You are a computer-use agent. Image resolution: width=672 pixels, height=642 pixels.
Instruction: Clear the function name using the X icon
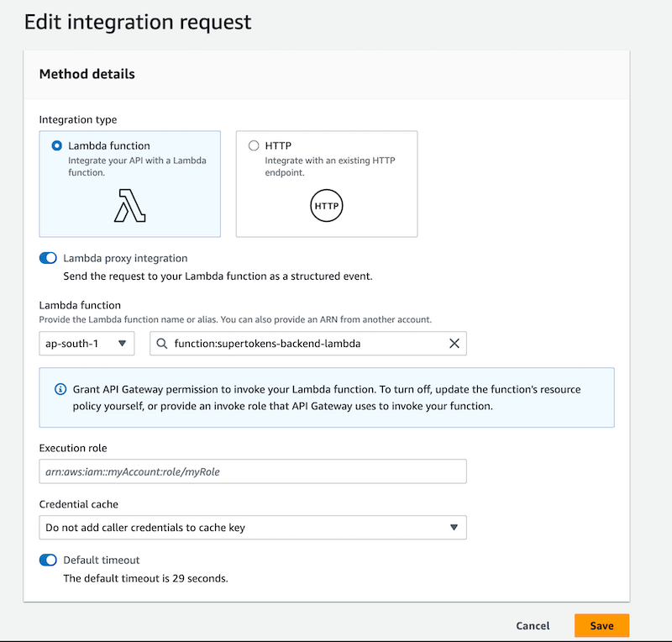454,343
